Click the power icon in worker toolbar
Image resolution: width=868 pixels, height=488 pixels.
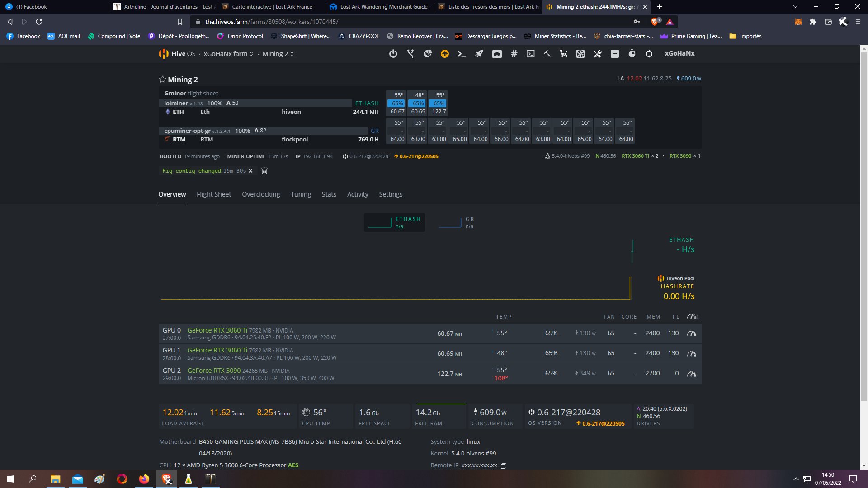pyautogui.click(x=393, y=54)
